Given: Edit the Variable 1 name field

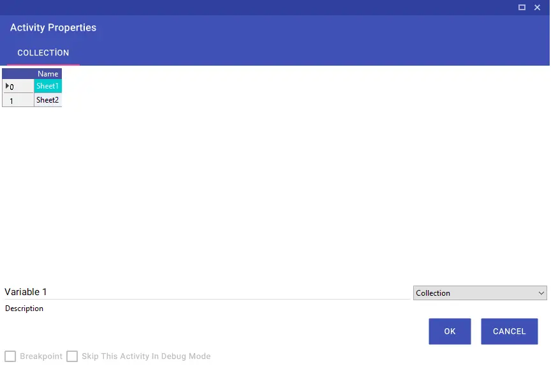Looking at the screenshot, I should (x=207, y=292).
